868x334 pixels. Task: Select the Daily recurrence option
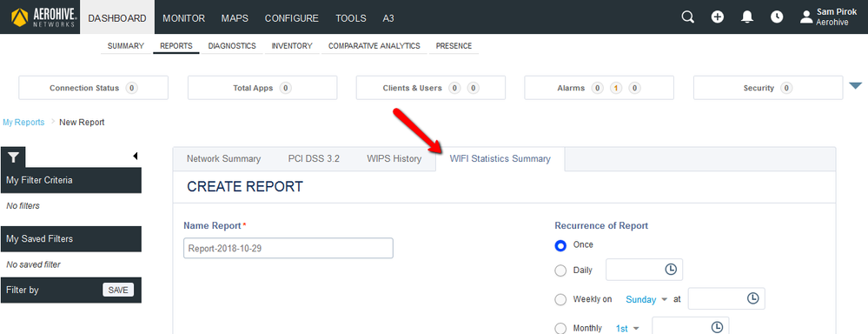560,271
